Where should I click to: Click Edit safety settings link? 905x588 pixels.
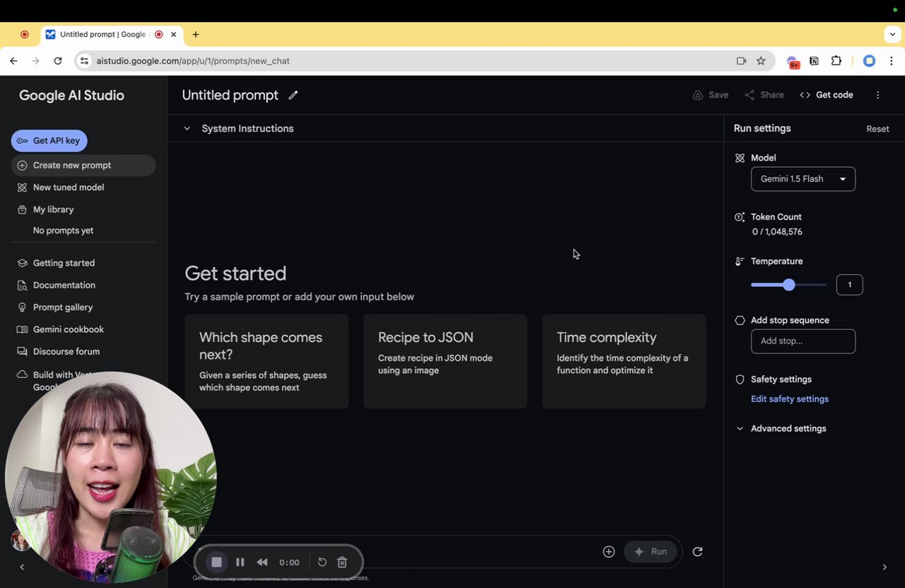click(x=790, y=399)
